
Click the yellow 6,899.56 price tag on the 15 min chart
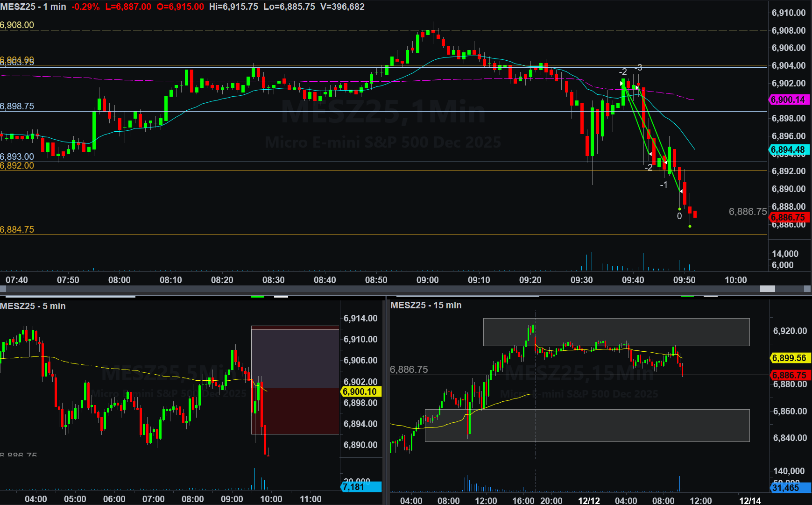pos(789,358)
